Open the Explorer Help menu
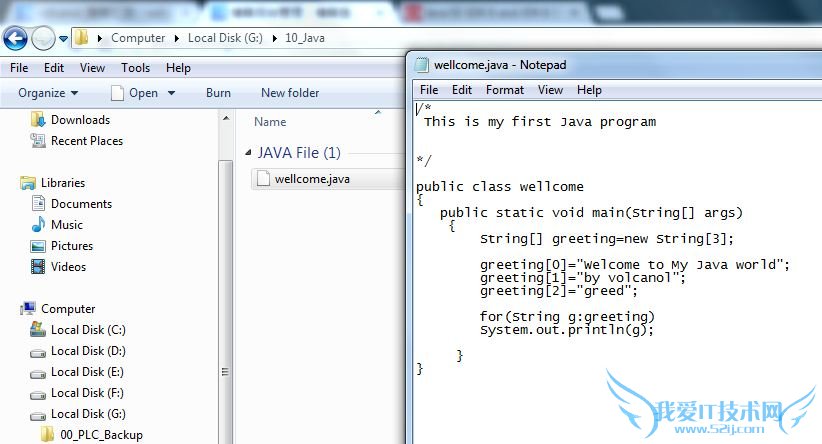Viewport: 822px width, 444px height. (178, 68)
